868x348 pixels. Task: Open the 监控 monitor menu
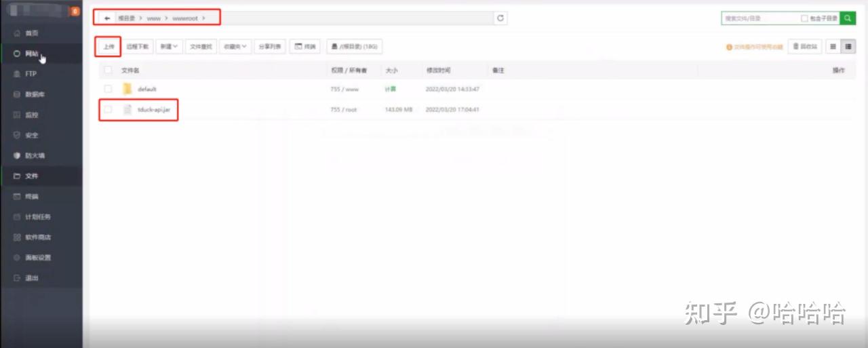point(41,115)
